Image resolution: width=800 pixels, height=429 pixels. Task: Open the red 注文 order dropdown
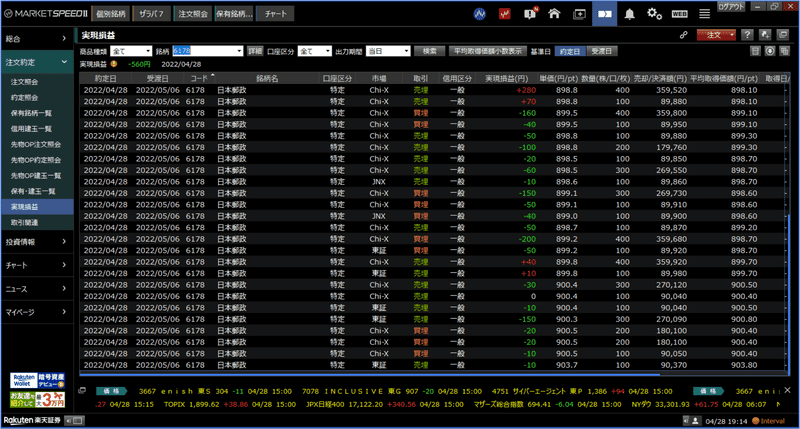point(716,35)
